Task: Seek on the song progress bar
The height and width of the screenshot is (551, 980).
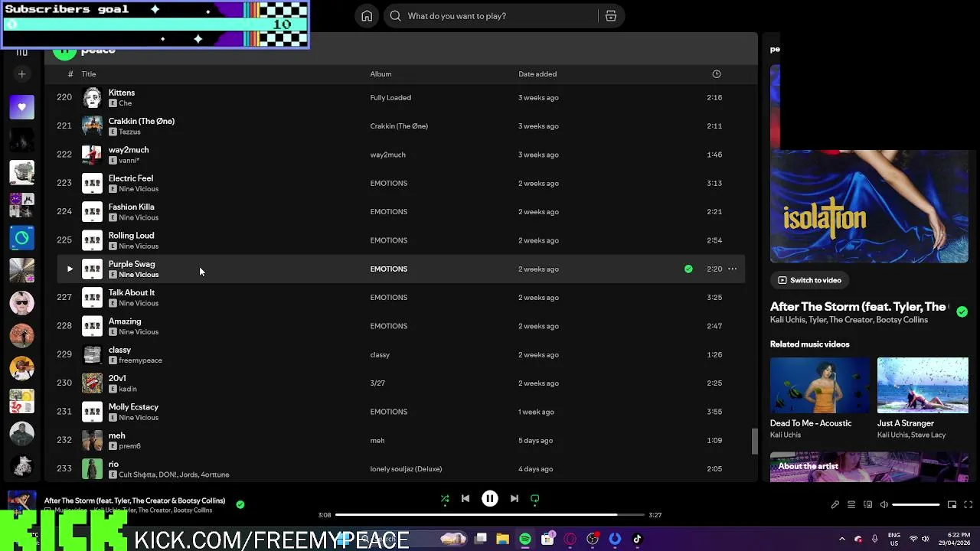Action: [x=490, y=515]
